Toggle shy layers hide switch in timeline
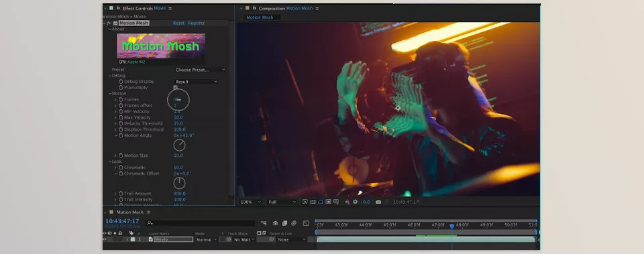Image resolution: width=644 pixels, height=254 pixels. click(x=276, y=223)
